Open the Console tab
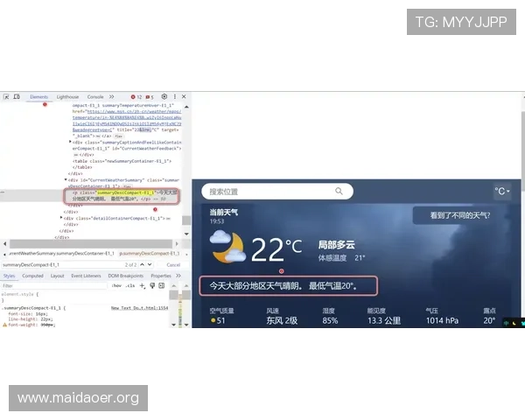 coord(95,97)
